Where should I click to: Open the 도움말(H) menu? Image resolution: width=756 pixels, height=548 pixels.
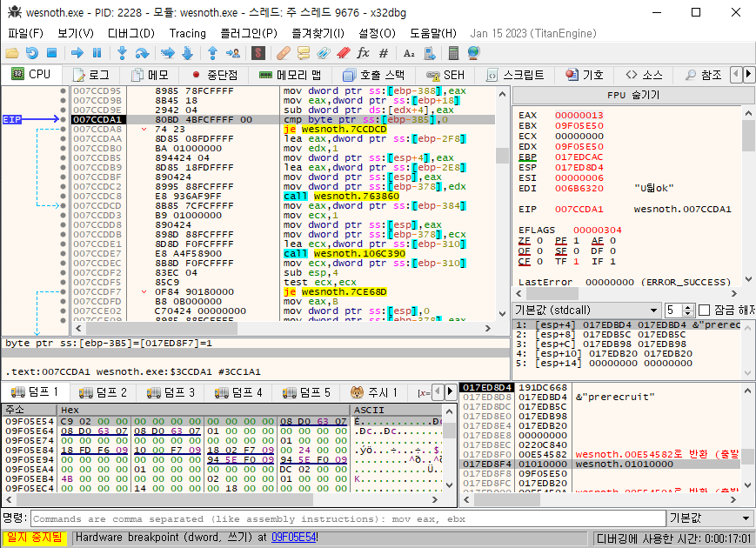click(433, 33)
